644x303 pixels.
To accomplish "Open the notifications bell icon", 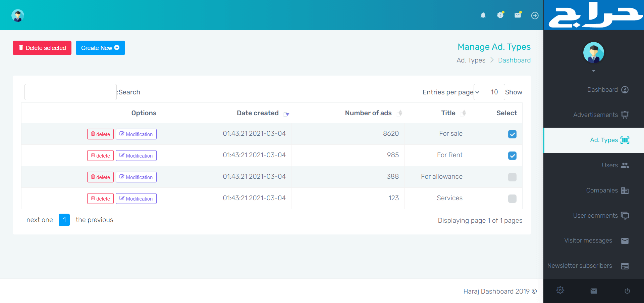I will [x=483, y=15].
